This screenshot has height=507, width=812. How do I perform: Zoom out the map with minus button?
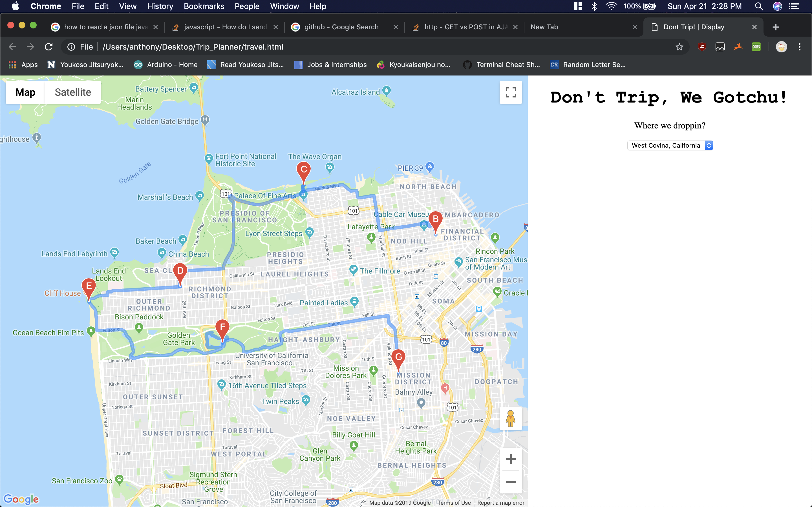(x=510, y=482)
